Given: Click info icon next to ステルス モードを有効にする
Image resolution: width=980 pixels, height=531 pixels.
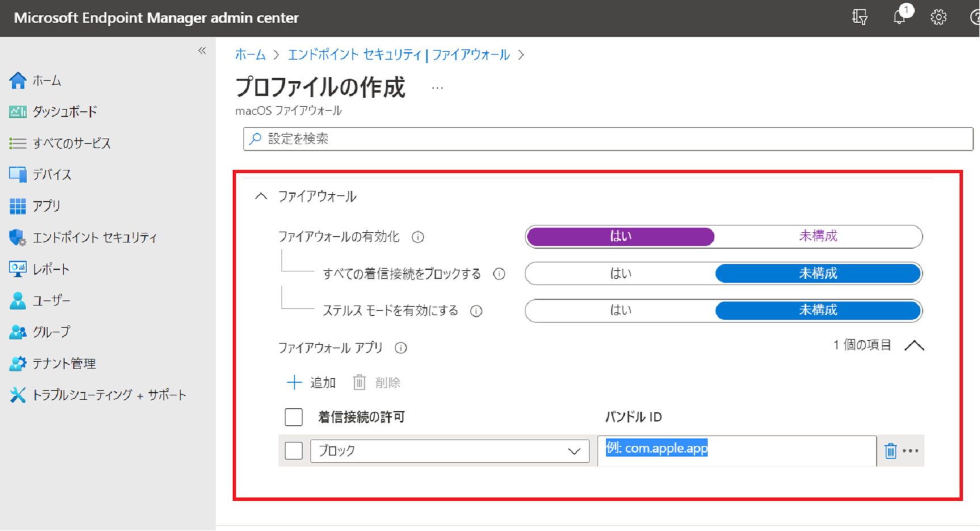Looking at the screenshot, I should click(x=477, y=311).
